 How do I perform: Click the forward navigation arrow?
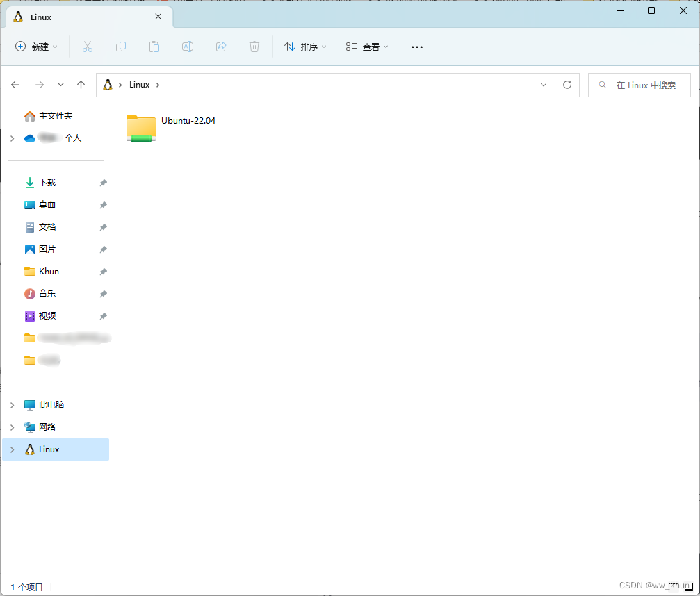pyautogui.click(x=40, y=85)
